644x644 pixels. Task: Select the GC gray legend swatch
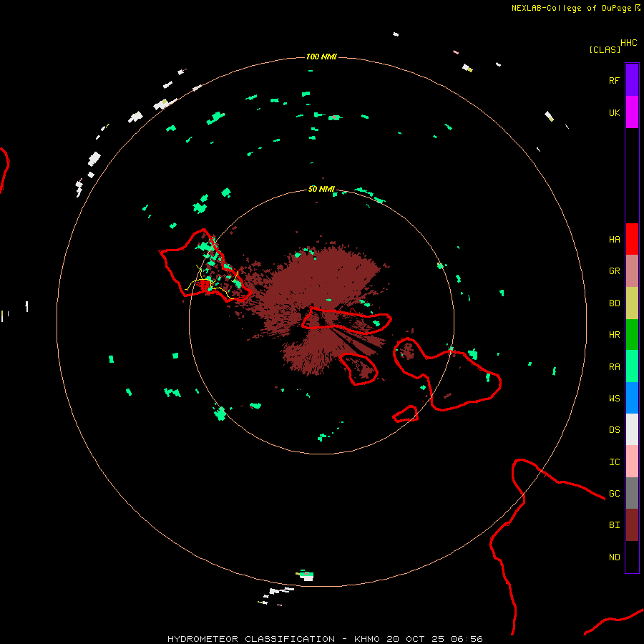pyautogui.click(x=632, y=493)
